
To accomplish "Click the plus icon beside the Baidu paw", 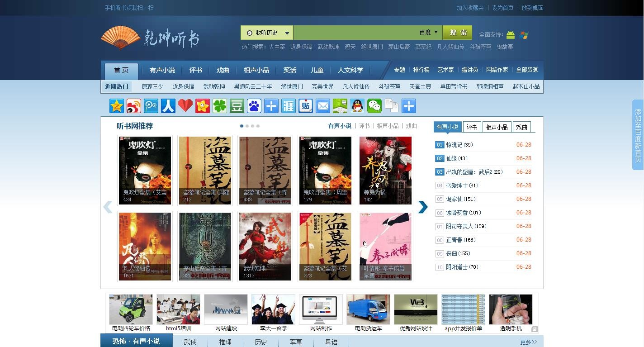I will pos(271,106).
